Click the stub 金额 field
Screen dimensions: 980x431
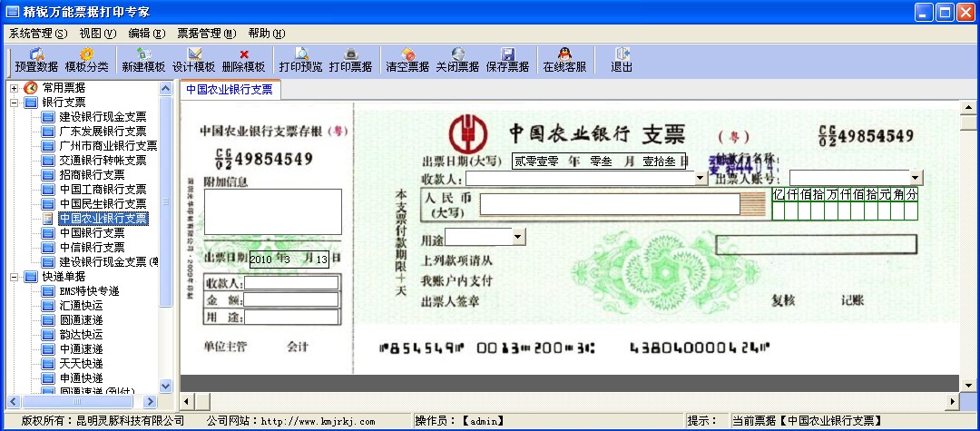click(x=291, y=299)
